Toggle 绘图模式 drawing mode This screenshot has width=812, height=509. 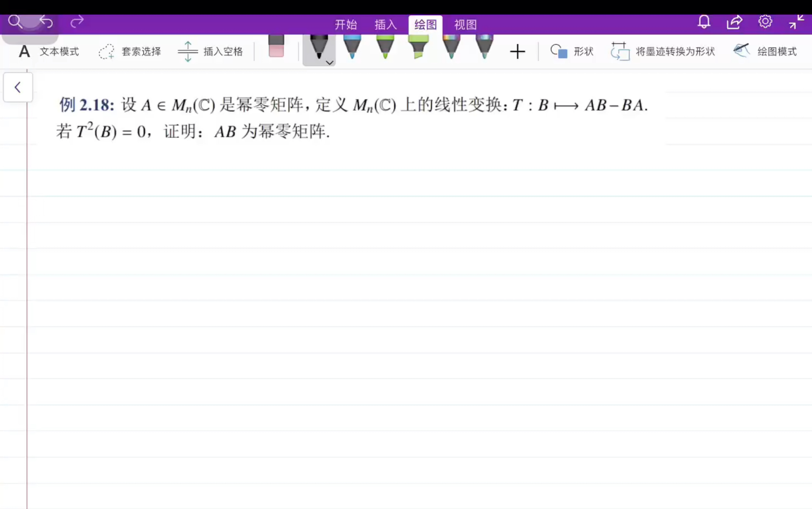tap(765, 51)
